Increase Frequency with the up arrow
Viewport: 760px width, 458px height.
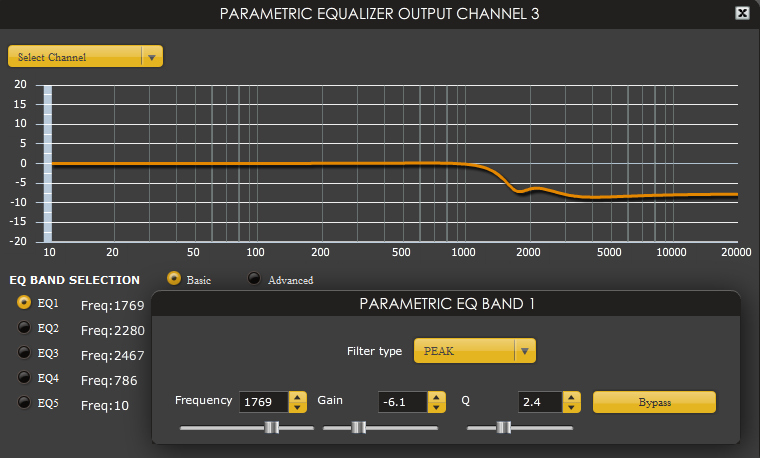click(298, 397)
